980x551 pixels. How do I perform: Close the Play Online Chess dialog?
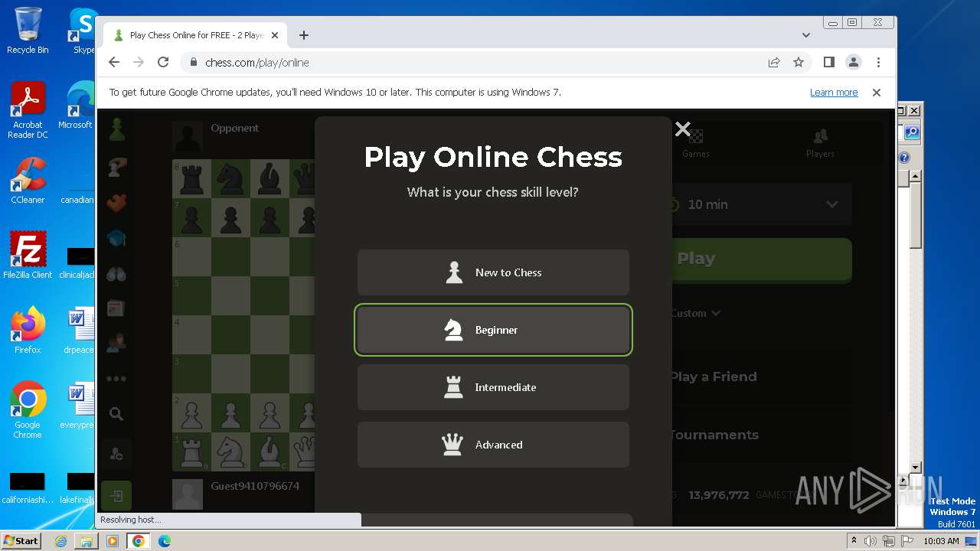click(x=682, y=129)
